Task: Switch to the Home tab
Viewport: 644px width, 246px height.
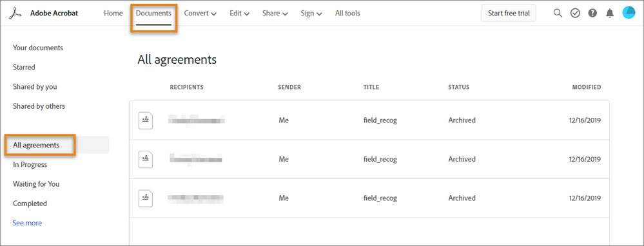Action: (113, 13)
